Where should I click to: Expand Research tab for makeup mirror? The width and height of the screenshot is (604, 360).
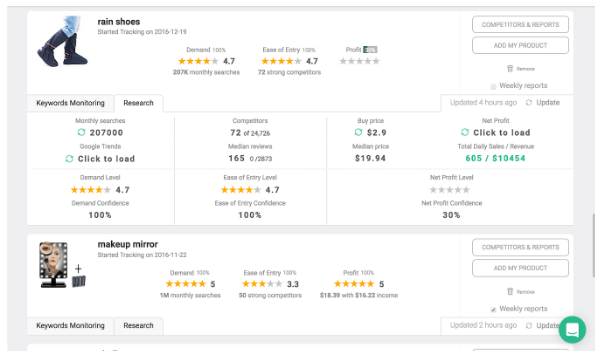tap(138, 326)
